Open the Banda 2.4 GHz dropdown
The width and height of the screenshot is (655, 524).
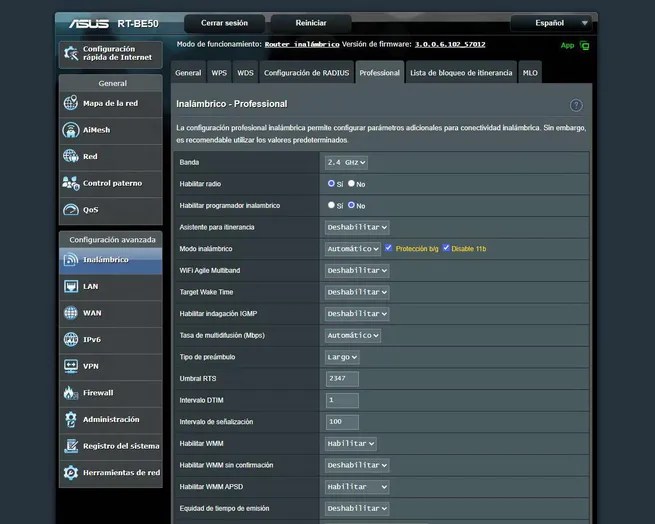click(346, 162)
